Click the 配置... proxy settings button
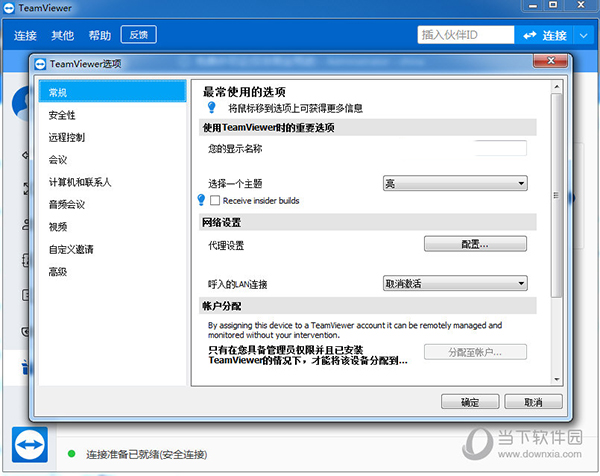Viewport: 600px width, 476px height. coord(475,244)
